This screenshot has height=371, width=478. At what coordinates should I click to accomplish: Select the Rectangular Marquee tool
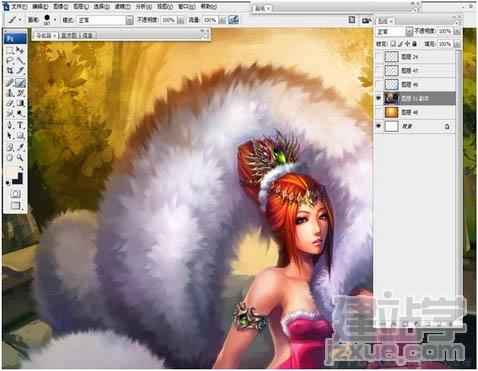point(10,51)
